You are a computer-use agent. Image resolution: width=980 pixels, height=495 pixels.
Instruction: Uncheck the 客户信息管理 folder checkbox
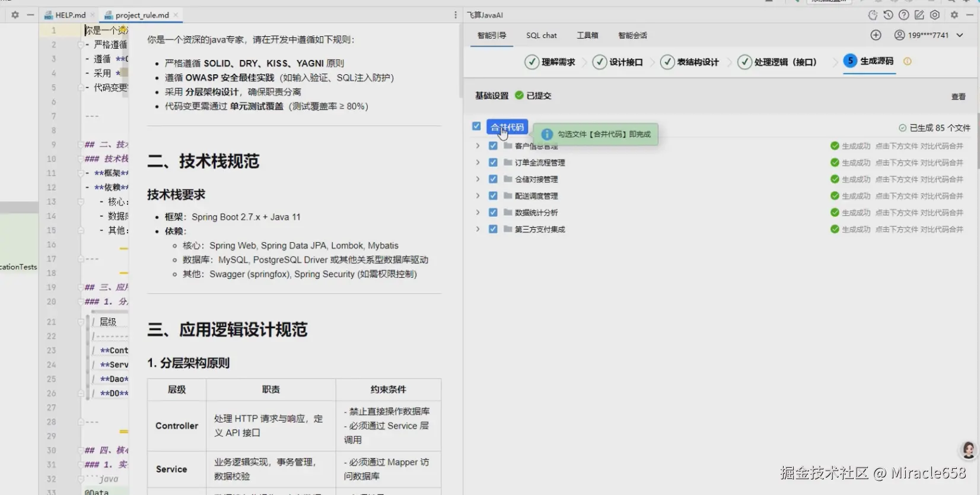pos(493,145)
